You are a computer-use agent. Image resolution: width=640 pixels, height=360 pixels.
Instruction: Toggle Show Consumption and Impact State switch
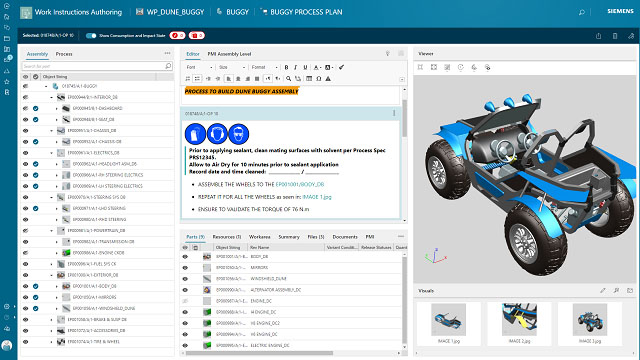coord(91,36)
